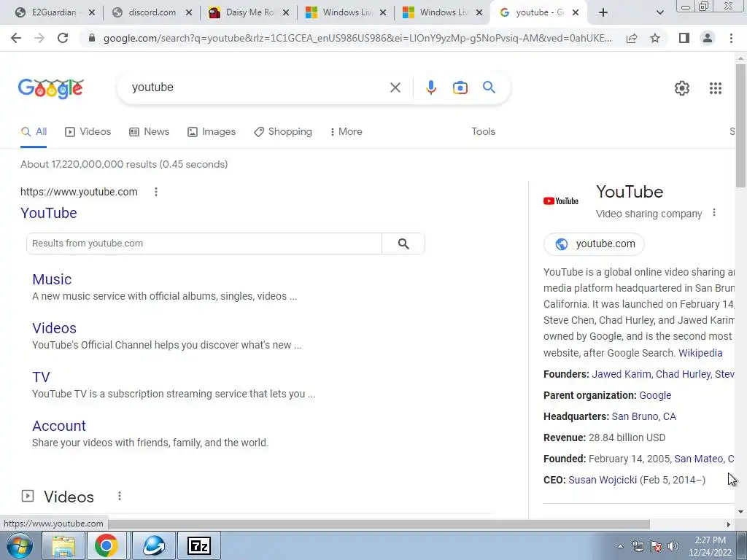Open the Google apps grid

pyautogui.click(x=715, y=88)
